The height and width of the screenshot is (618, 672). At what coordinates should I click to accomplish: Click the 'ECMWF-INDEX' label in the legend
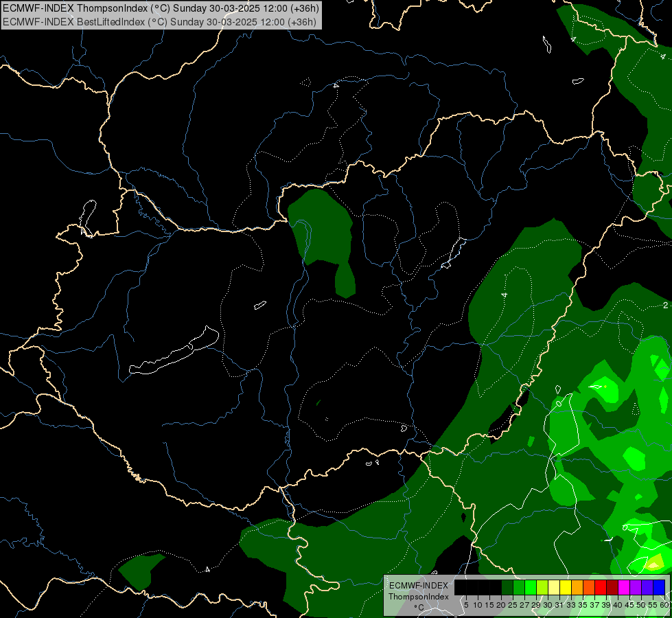418,586
